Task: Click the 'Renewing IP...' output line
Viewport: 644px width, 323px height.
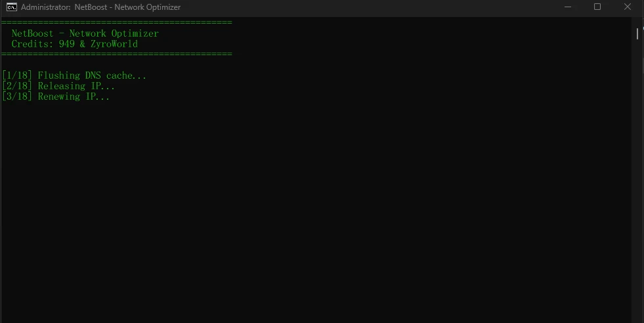Action: coord(56,97)
